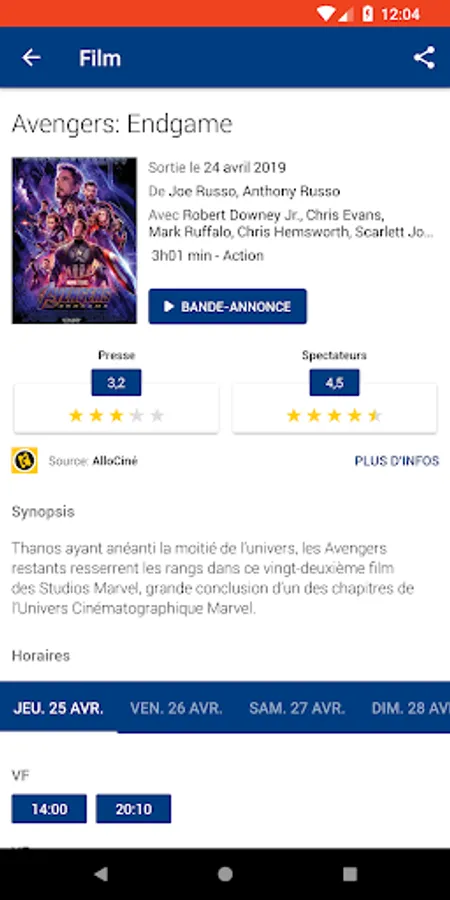Tap the truncated cast list text
450x900 pixels.
[291, 224]
